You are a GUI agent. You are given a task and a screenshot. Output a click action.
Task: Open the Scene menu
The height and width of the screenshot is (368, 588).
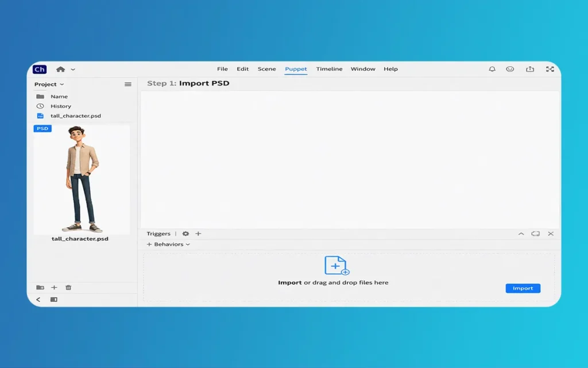266,69
